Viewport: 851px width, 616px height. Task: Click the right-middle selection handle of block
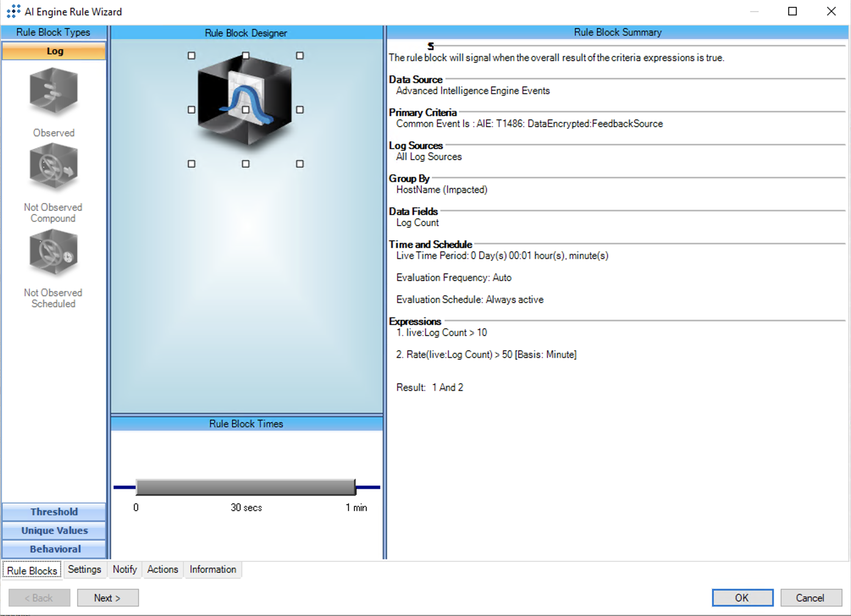coord(300,110)
